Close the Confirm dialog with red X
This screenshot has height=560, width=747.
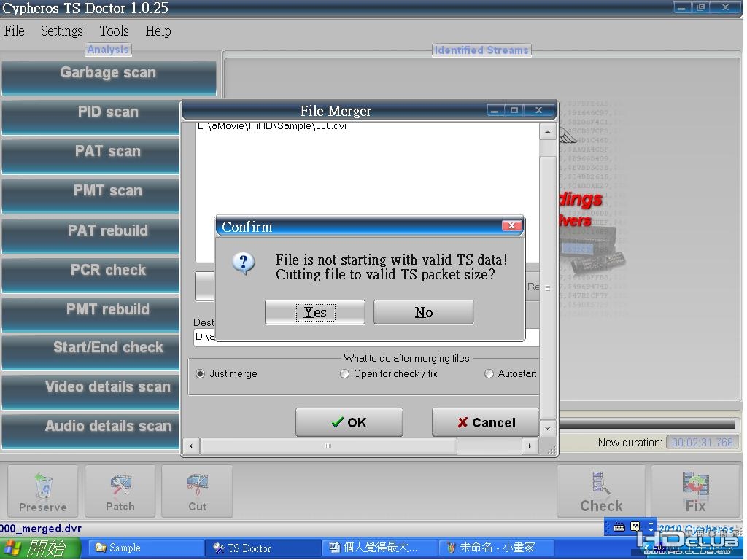[511, 226]
